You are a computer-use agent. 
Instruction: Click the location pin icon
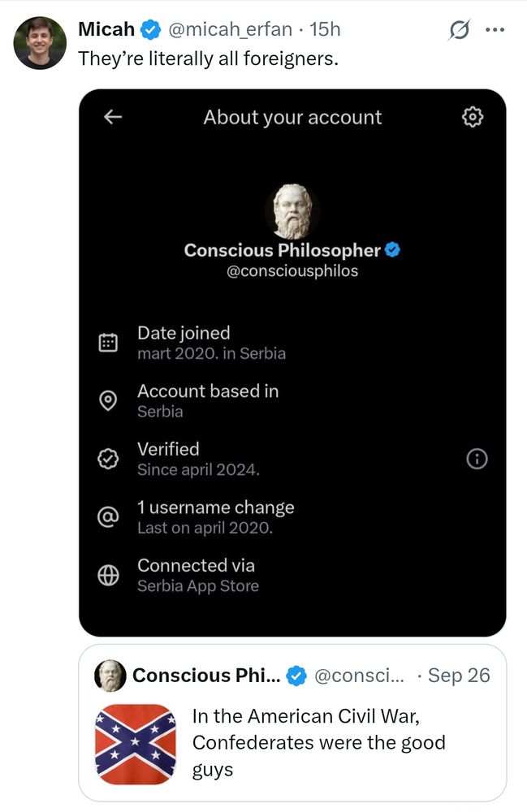pyautogui.click(x=108, y=401)
